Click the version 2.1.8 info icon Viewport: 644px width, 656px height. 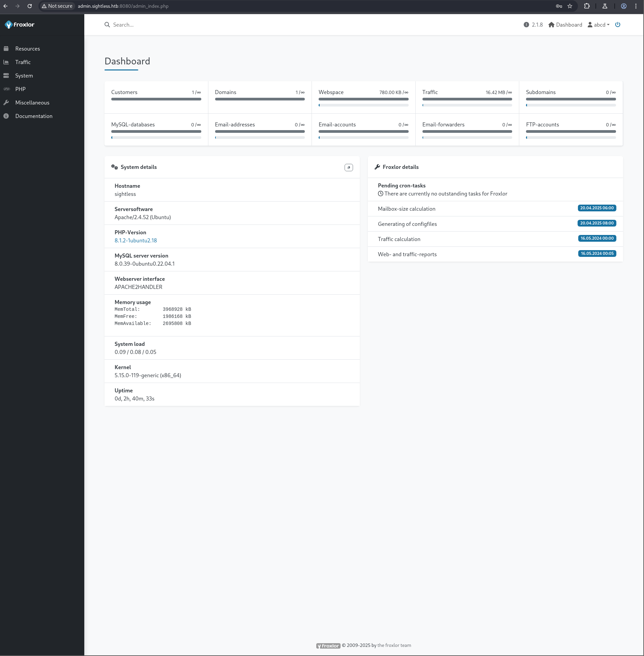526,25
